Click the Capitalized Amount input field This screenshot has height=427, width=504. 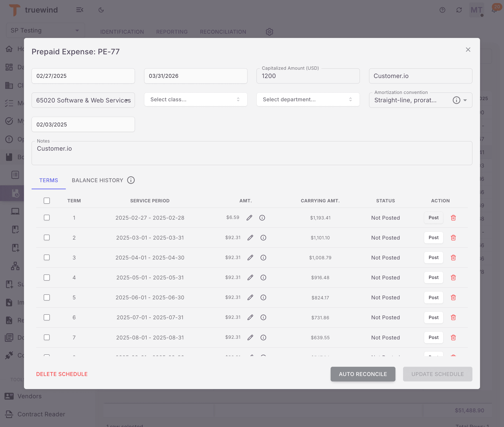308,76
